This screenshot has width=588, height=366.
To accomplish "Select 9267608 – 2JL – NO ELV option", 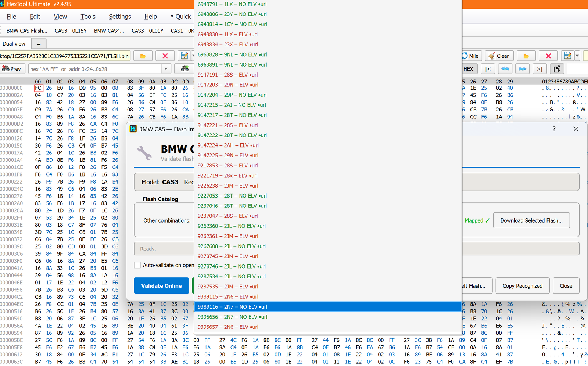I will pyautogui.click(x=328, y=246).
